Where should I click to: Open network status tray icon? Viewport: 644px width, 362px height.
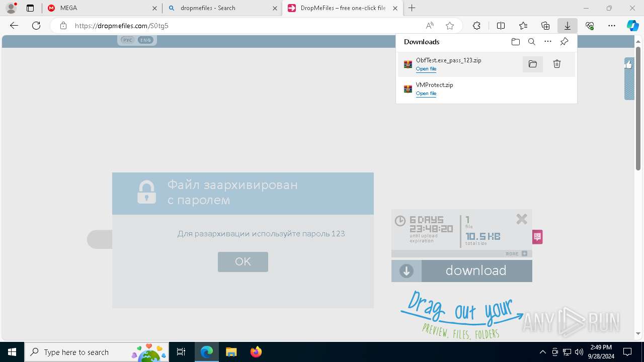pos(567,352)
